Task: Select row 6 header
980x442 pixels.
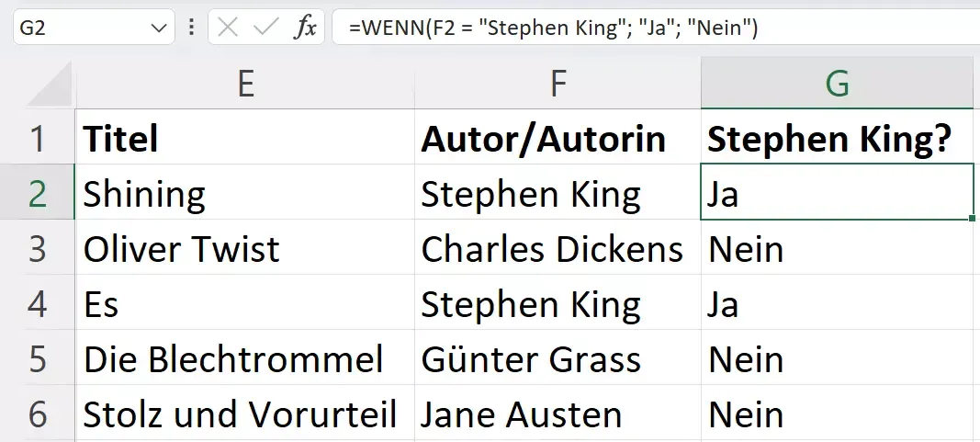Action: (x=37, y=414)
